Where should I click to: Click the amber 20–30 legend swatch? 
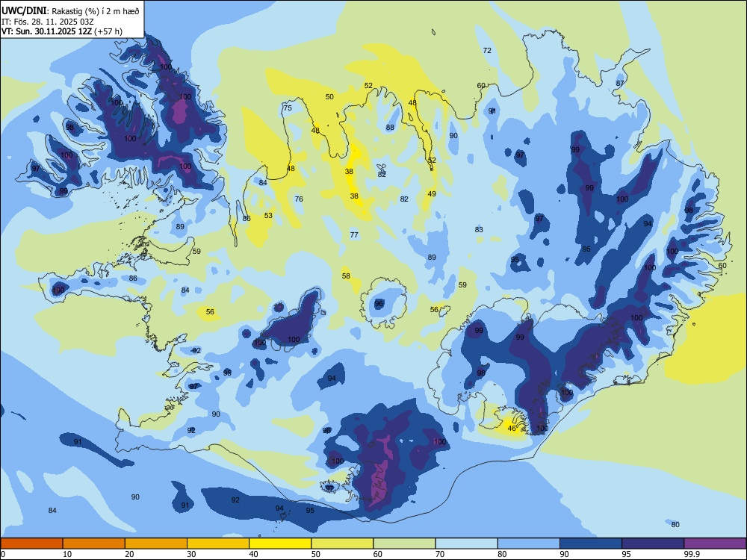(x=156, y=544)
